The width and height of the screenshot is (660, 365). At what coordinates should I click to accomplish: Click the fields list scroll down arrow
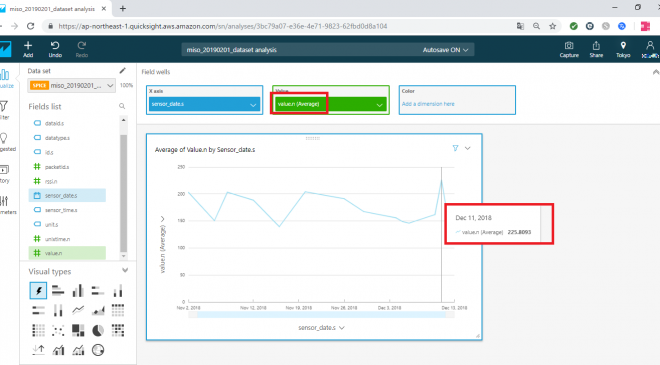coord(123,256)
